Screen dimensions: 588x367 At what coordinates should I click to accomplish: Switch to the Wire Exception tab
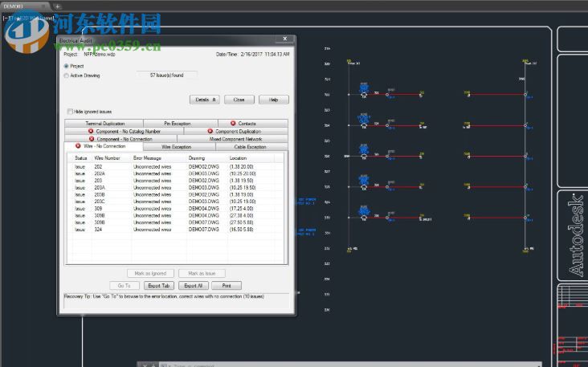pos(179,147)
